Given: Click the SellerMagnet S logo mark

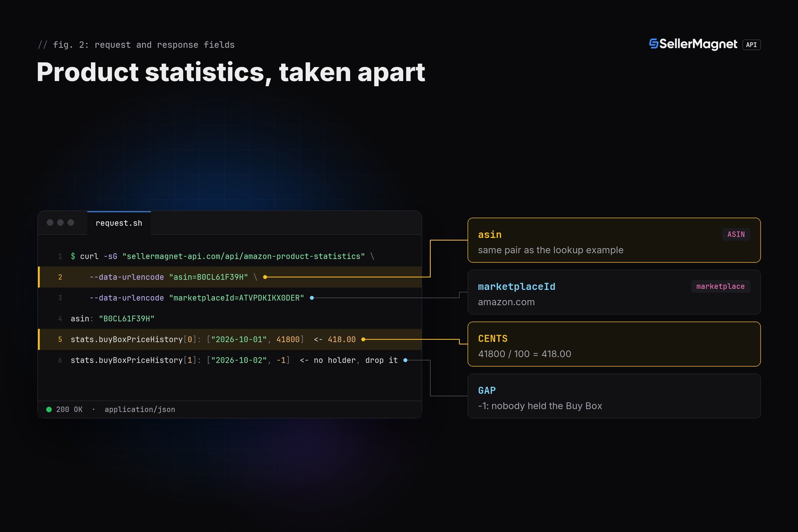Looking at the screenshot, I should tap(654, 44).
